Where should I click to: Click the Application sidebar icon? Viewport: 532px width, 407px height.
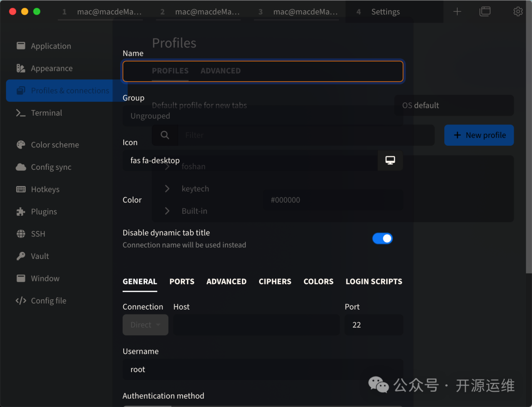pyautogui.click(x=21, y=46)
